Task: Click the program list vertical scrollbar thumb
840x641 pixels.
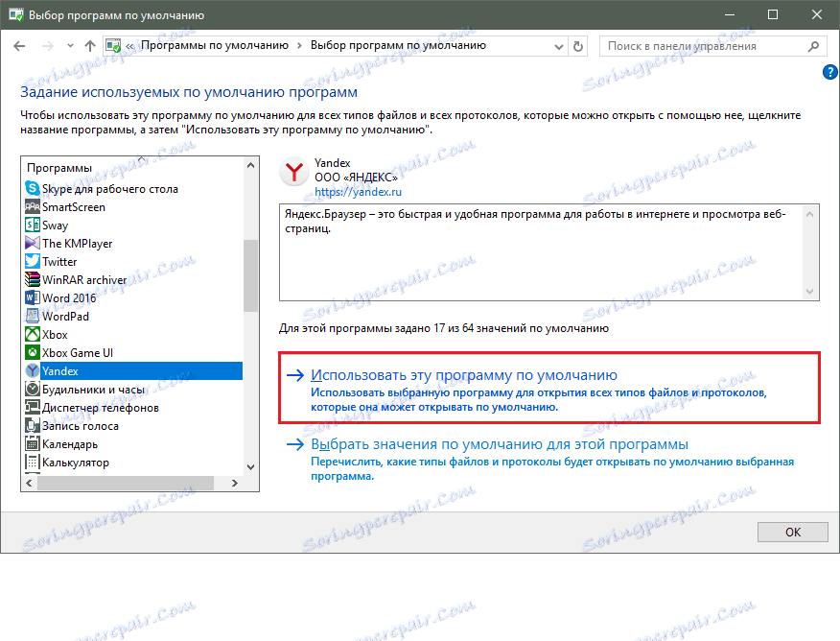Action: click(250, 275)
